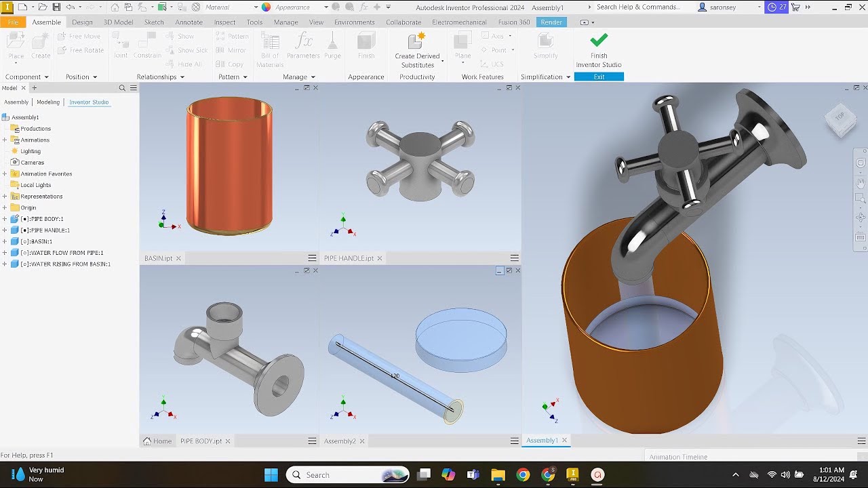The image size is (868, 488).
Task: Click the Simplify icon
Action: coord(545,41)
